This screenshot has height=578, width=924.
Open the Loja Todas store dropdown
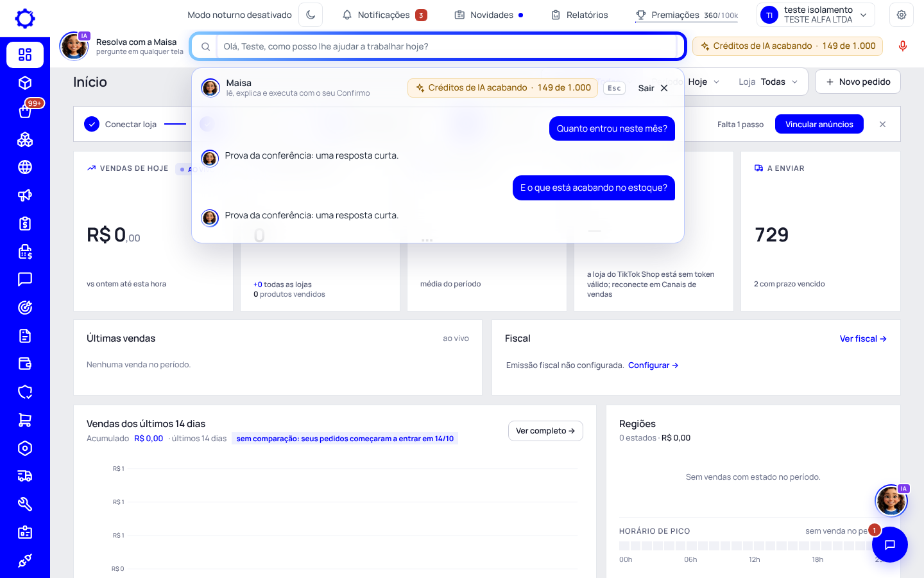click(x=768, y=82)
